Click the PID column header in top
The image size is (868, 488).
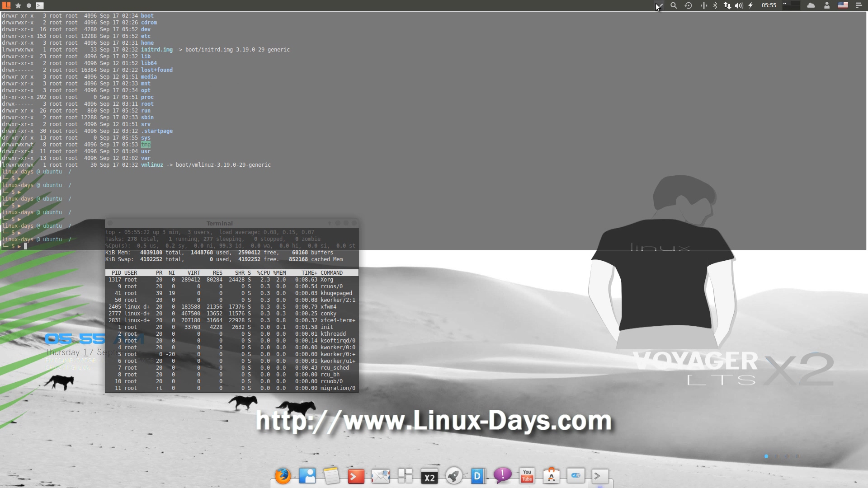point(116,273)
